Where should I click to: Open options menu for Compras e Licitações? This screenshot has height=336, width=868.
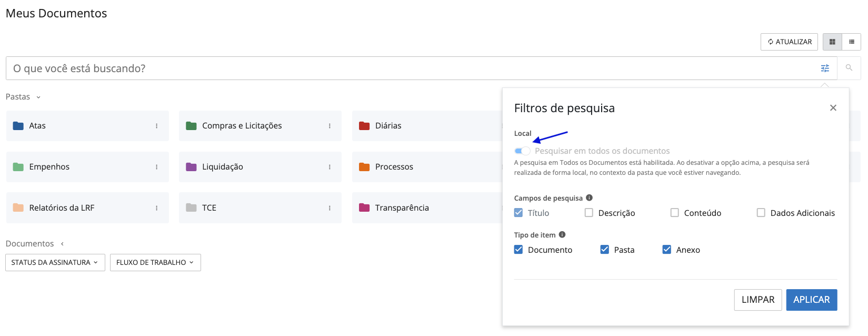pos(330,126)
